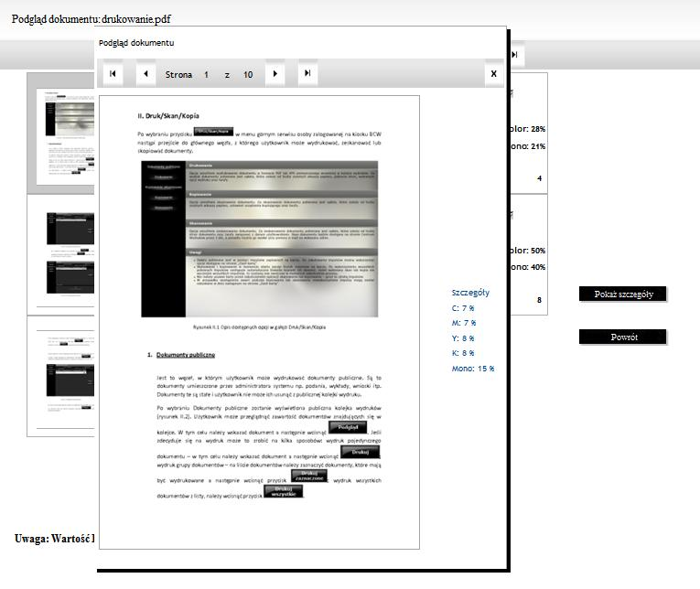
Task: Click Podgląd dokumentu: drukowanie.pdf page heading
Action: coord(92,19)
